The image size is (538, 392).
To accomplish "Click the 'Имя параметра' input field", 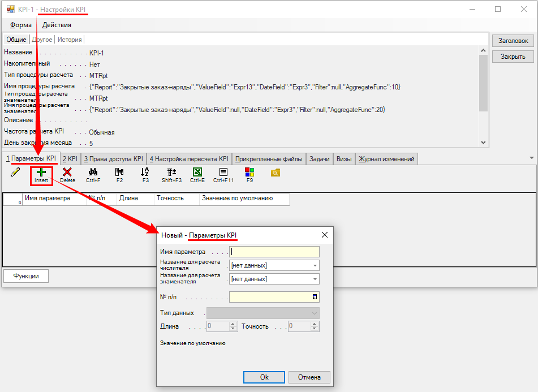I will point(274,252).
